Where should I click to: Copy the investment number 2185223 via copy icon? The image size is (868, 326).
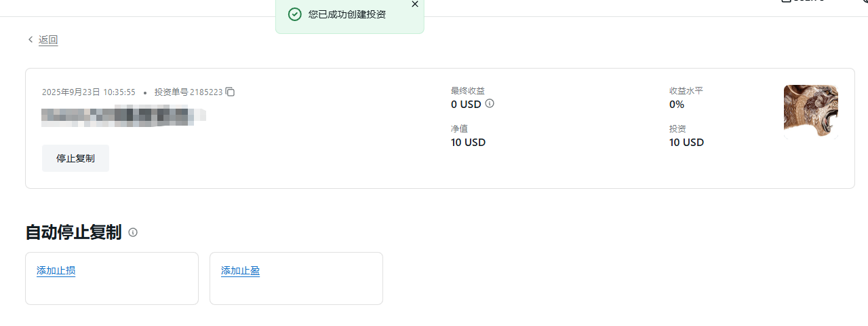(x=230, y=92)
